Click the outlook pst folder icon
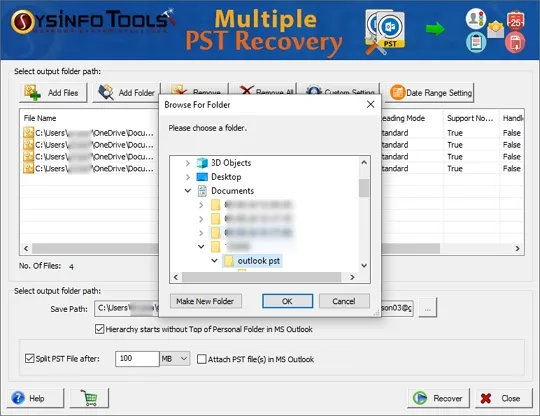The width and height of the screenshot is (540, 416). click(x=229, y=261)
